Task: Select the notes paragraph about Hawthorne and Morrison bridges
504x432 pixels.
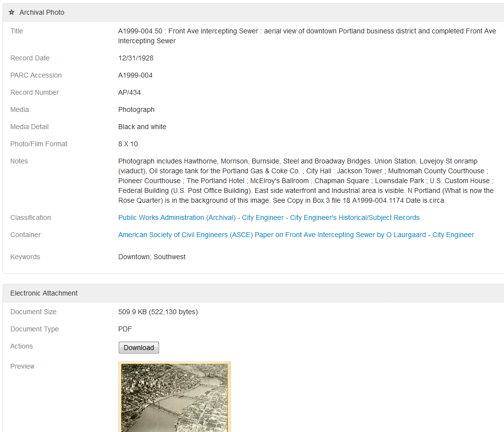Action: pos(306,181)
